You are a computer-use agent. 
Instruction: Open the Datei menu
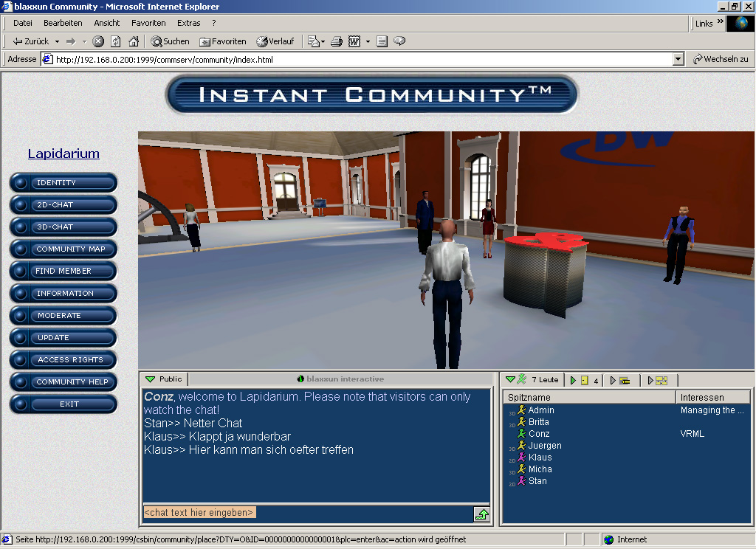[23, 23]
